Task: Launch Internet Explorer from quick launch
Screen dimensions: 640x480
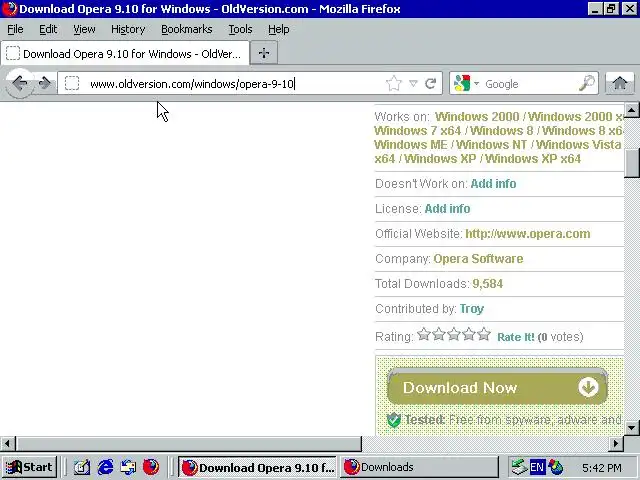Action: (105, 467)
